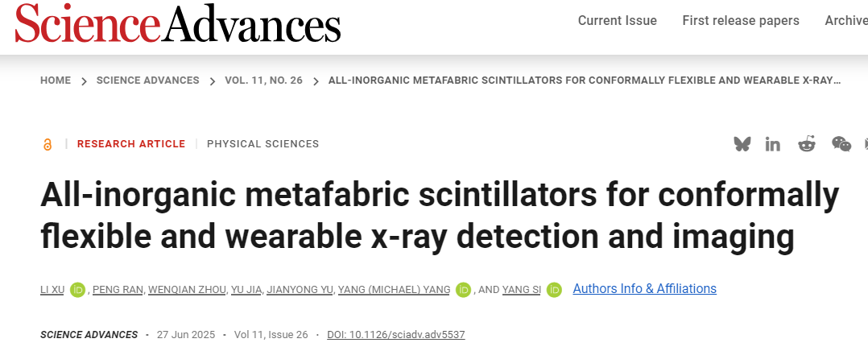
Task: Open Yang (Michael) Yang's ORCID icon
Action: [x=463, y=290]
